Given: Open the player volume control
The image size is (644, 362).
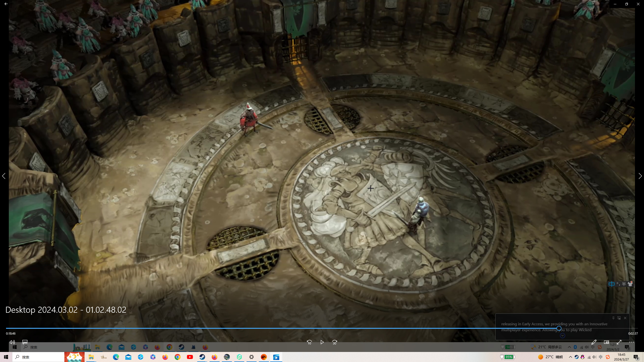Looking at the screenshot, I should tap(12, 342).
